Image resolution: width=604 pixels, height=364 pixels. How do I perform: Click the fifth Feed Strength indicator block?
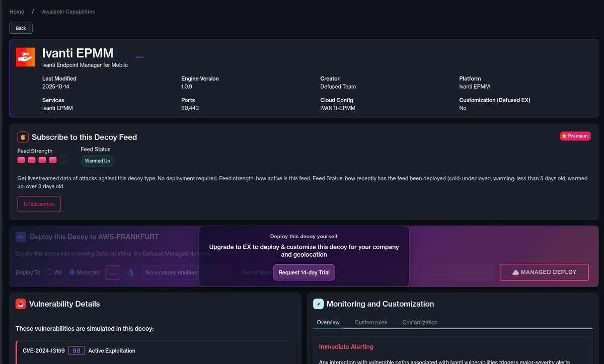[x=63, y=160]
